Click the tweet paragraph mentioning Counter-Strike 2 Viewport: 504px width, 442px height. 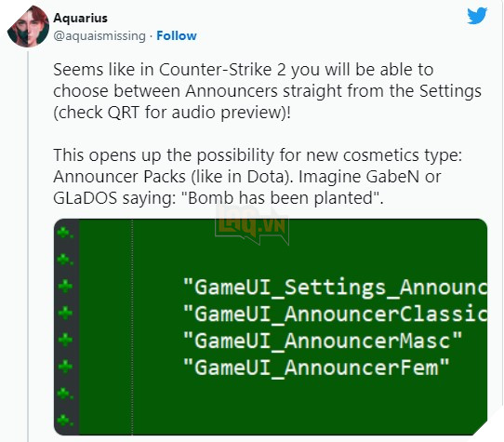coord(267,91)
